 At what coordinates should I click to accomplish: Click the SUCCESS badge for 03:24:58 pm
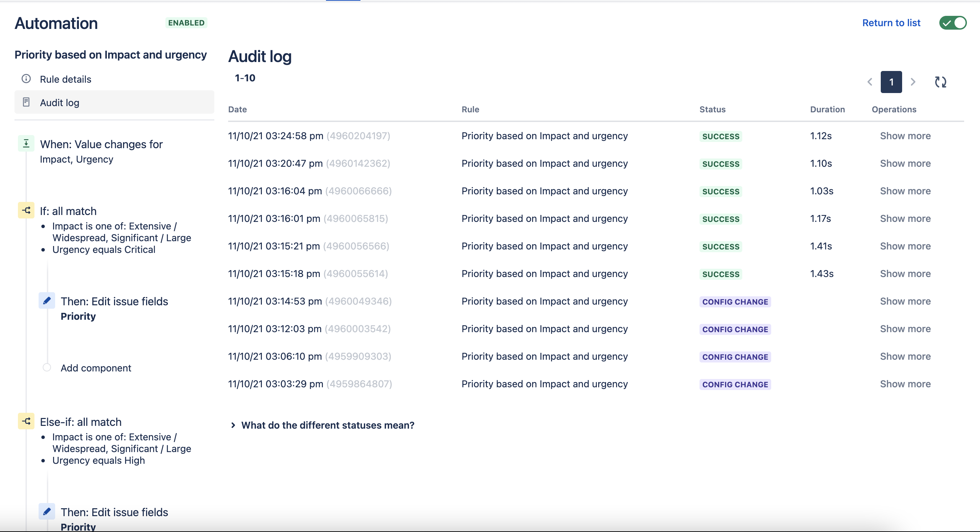(x=721, y=136)
